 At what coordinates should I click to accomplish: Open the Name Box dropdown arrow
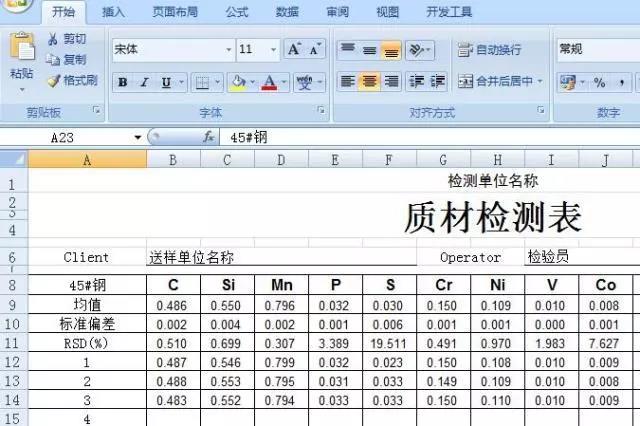coord(138,137)
